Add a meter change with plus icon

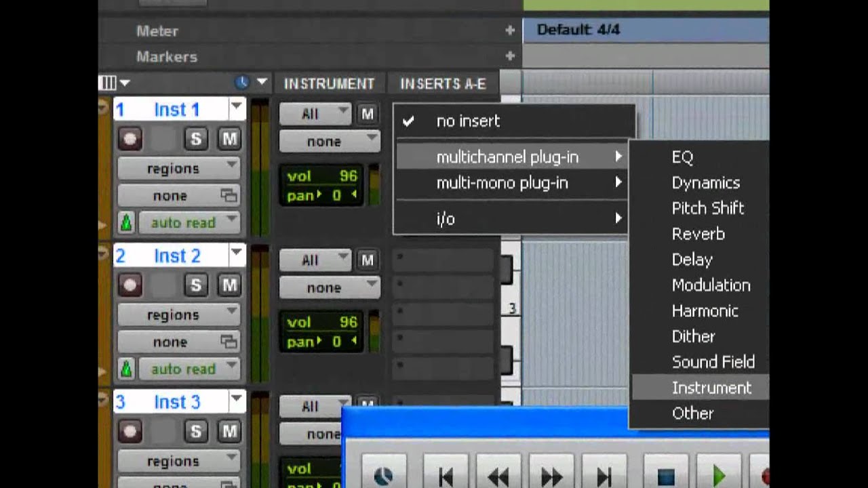[510, 30]
